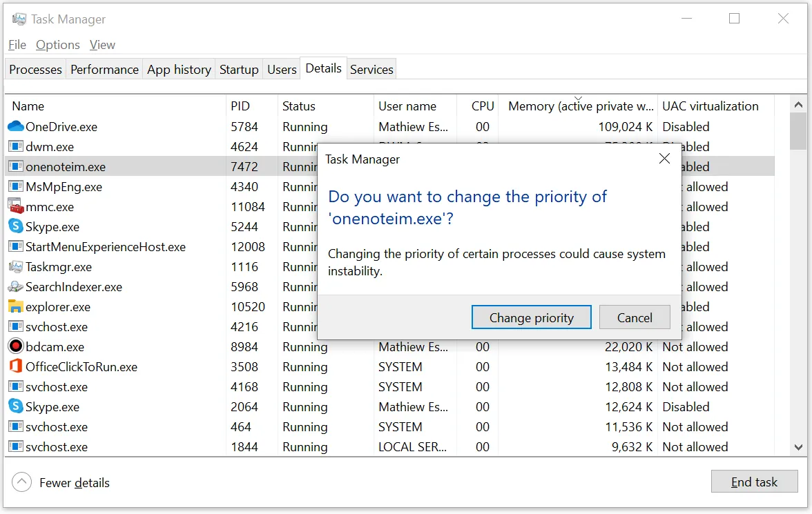Select SearchIndexer.exe process name
Screen dimensions: 812x514
[x=74, y=287]
